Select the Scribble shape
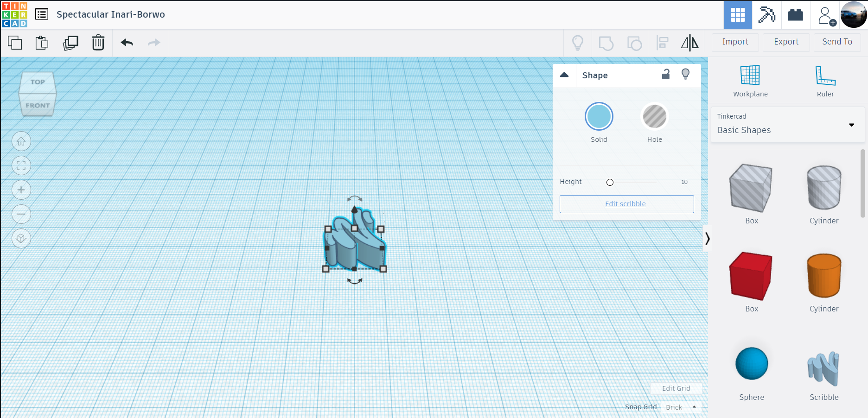This screenshot has height=418, width=868. [823, 369]
